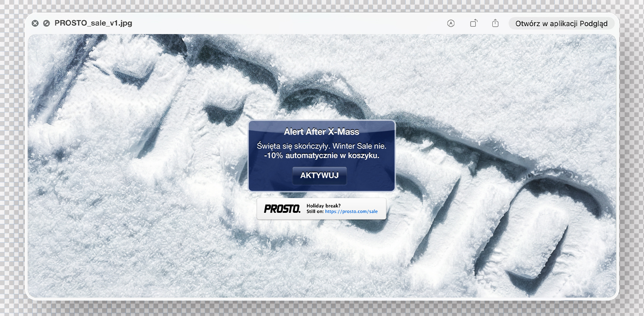Rotate the image with the rotate icon
644x316 pixels.
473,23
